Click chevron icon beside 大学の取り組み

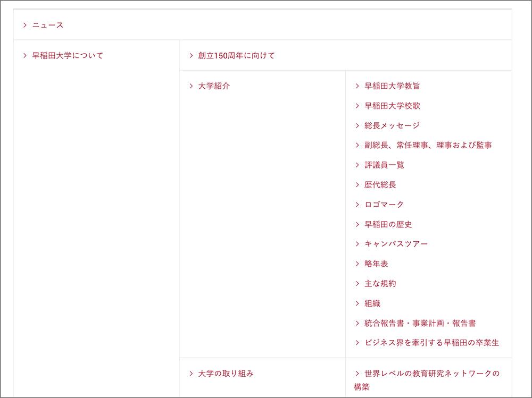(x=191, y=374)
